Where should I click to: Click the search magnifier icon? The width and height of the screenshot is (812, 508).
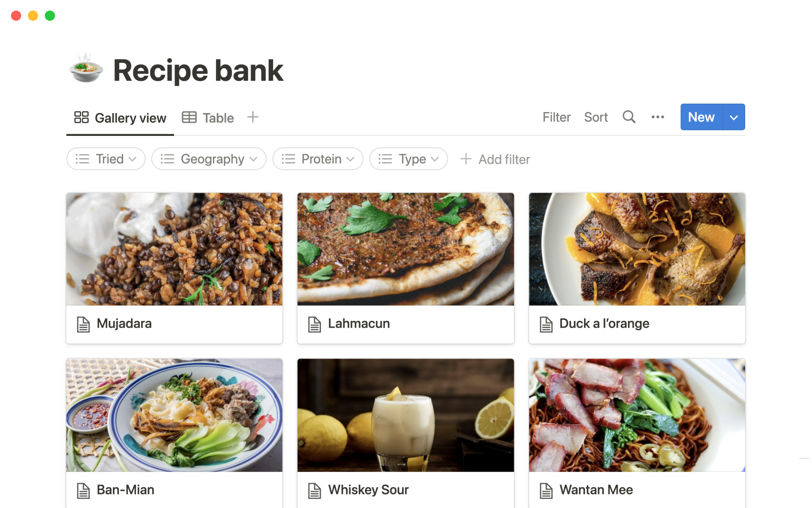(x=629, y=117)
